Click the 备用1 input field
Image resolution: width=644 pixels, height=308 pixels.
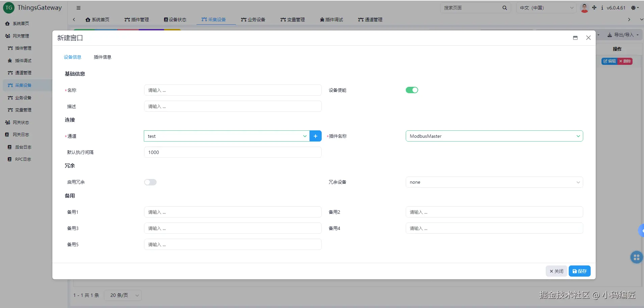tap(233, 212)
